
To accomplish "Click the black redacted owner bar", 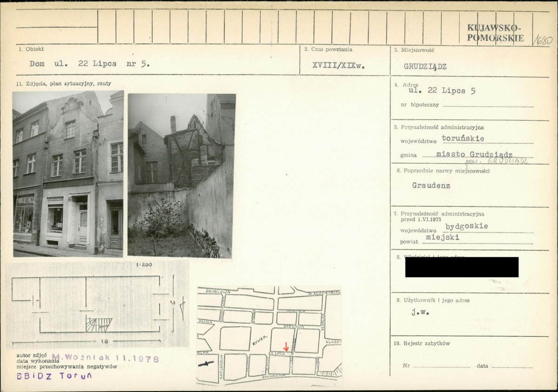I will [x=461, y=267].
